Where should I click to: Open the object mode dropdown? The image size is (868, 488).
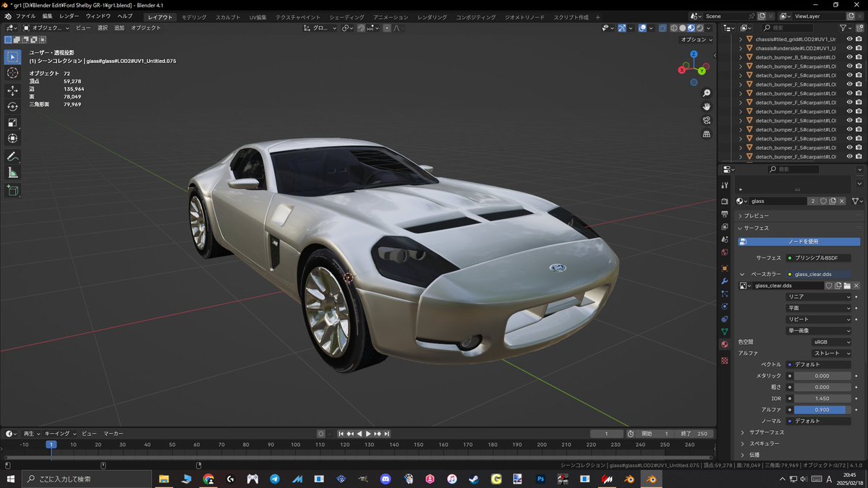46,27
